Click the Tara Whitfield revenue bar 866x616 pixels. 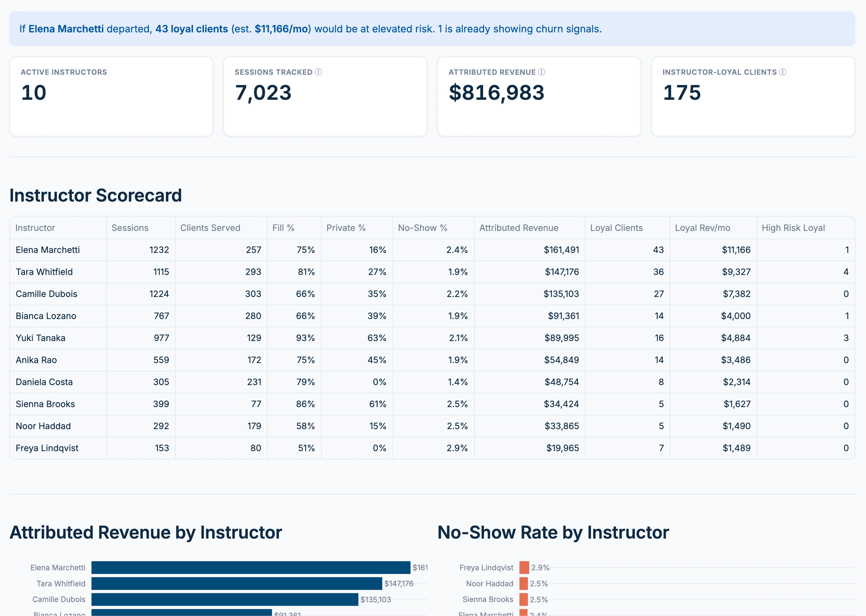(x=237, y=583)
